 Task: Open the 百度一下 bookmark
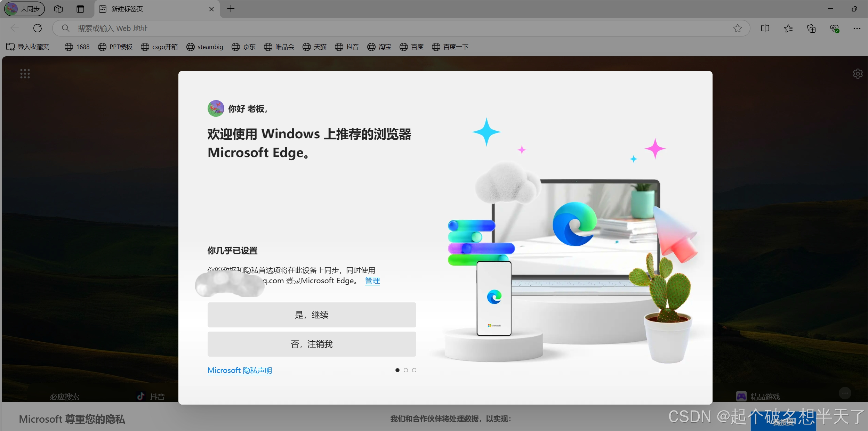[450, 47]
